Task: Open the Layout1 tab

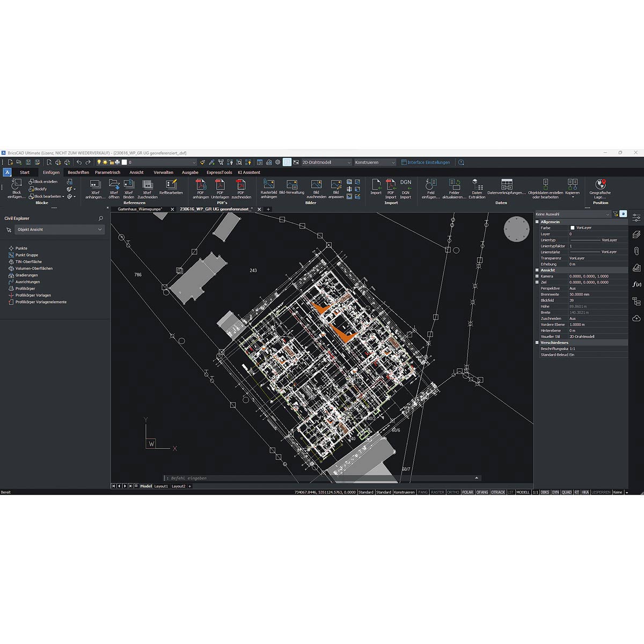Action: point(161,486)
